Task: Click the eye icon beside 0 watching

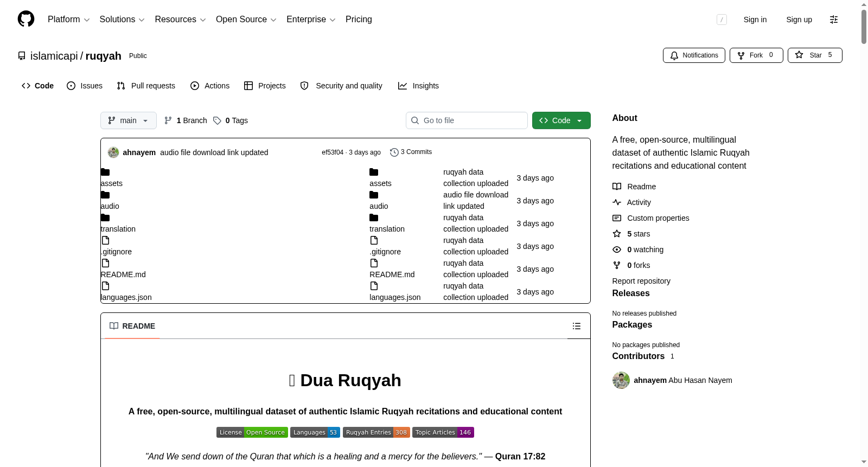Action: (617, 250)
